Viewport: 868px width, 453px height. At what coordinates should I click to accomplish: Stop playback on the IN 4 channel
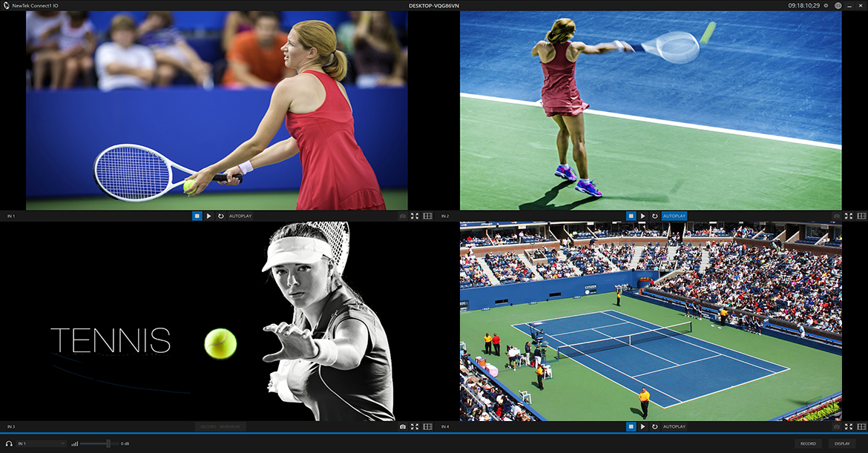click(631, 427)
